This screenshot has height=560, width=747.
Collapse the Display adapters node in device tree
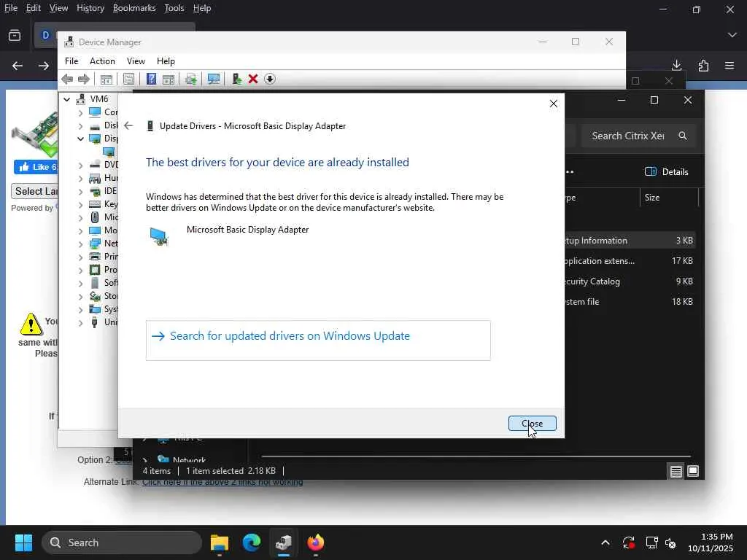(x=80, y=139)
